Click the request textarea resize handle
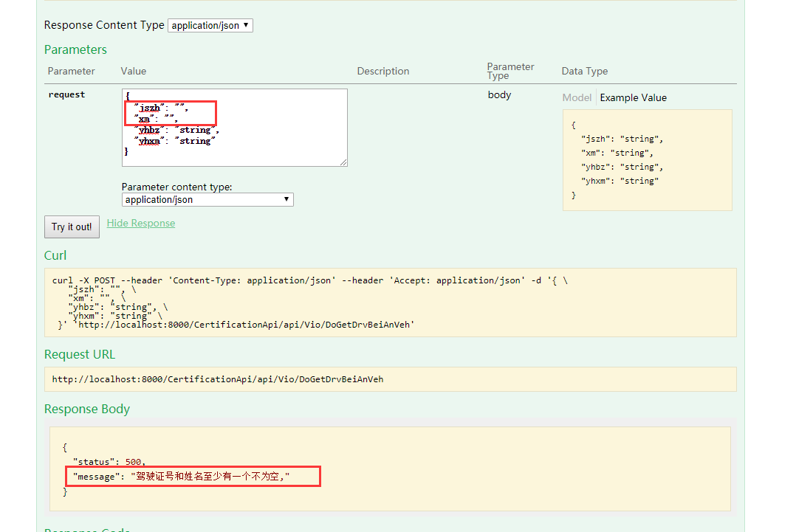The height and width of the screenshot is (532, 796). pos(343,162)
